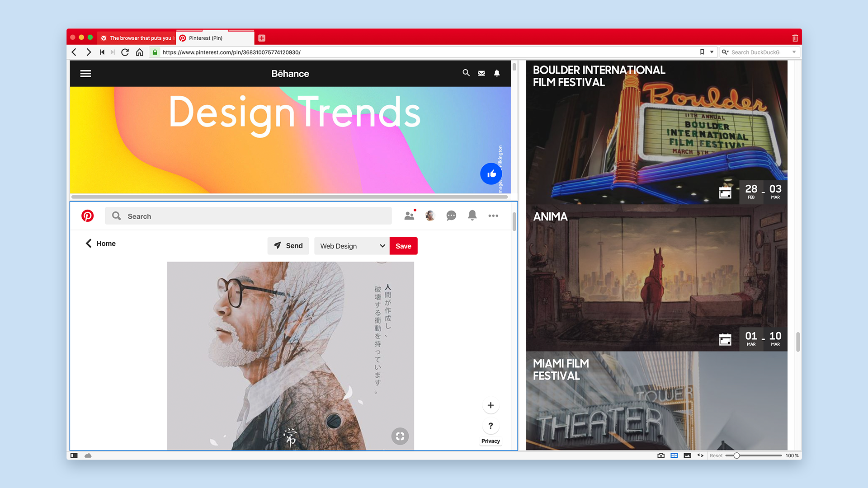Toggle page tiling in status bar

pos(674,455)
